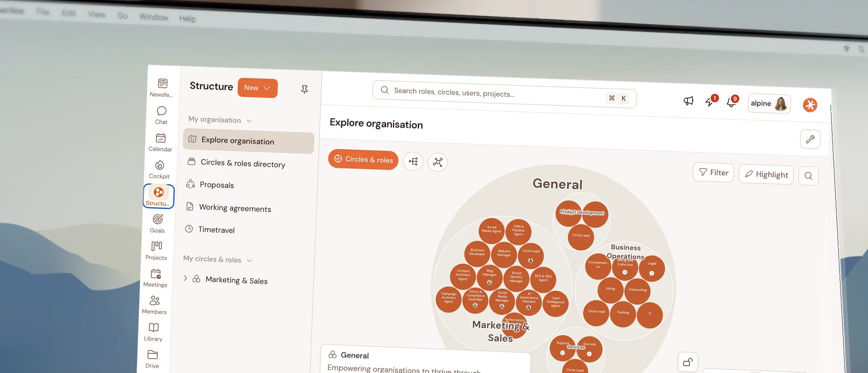The height and width of the screenshot is (373, 868).
Task: Open the Newsfeed sidebar icon
Action: pos(162,88)
